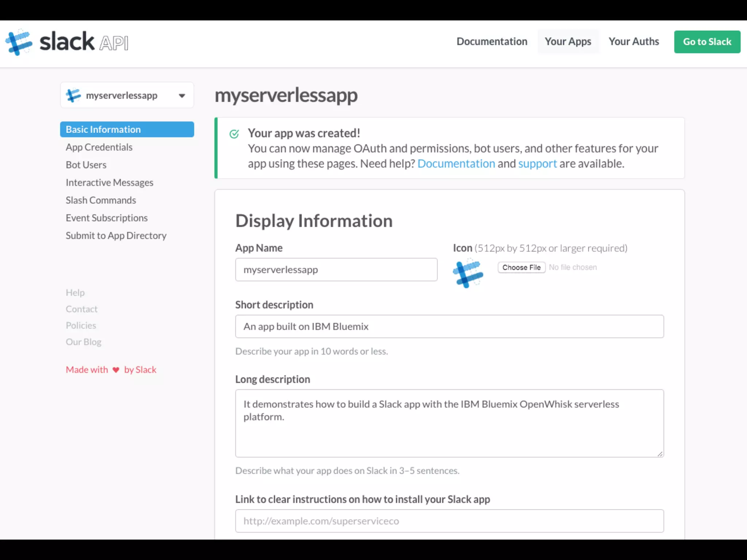Viewport: 747px width, 560px height.
Task: Select App Credentials in sidebar
Action: click(99, 147)
